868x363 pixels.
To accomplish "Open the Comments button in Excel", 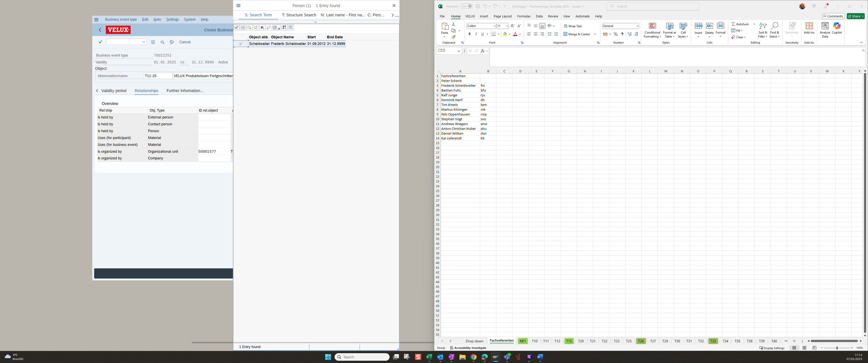I will click(833, 16).
